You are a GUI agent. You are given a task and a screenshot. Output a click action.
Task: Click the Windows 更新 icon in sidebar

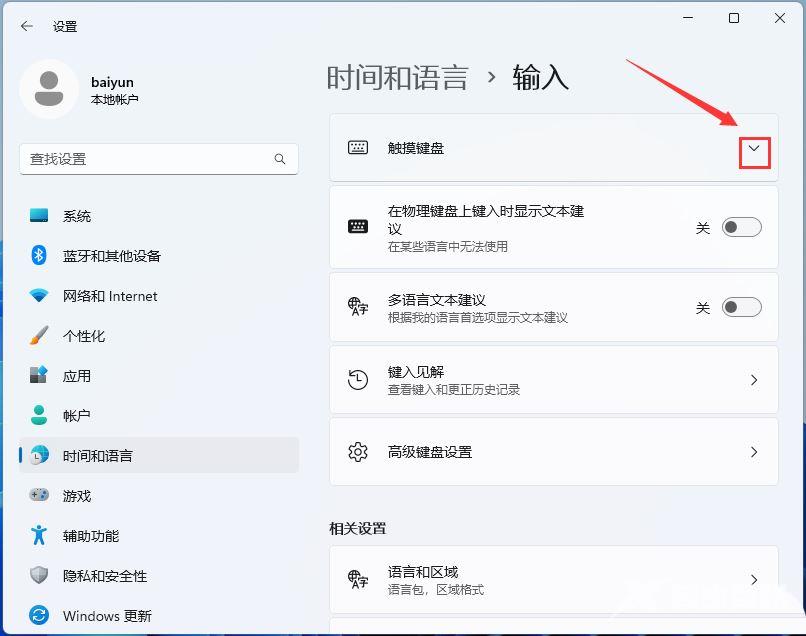click(x=38, y=616)
